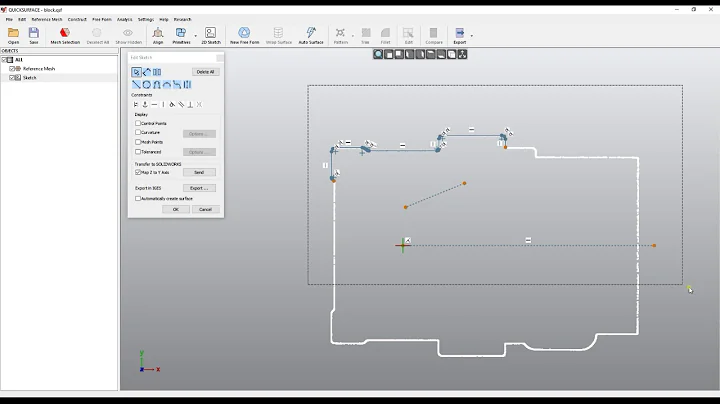Click the orange endpoint of the horizontal dashed line
720x404 pixels.
click(654, 246)
